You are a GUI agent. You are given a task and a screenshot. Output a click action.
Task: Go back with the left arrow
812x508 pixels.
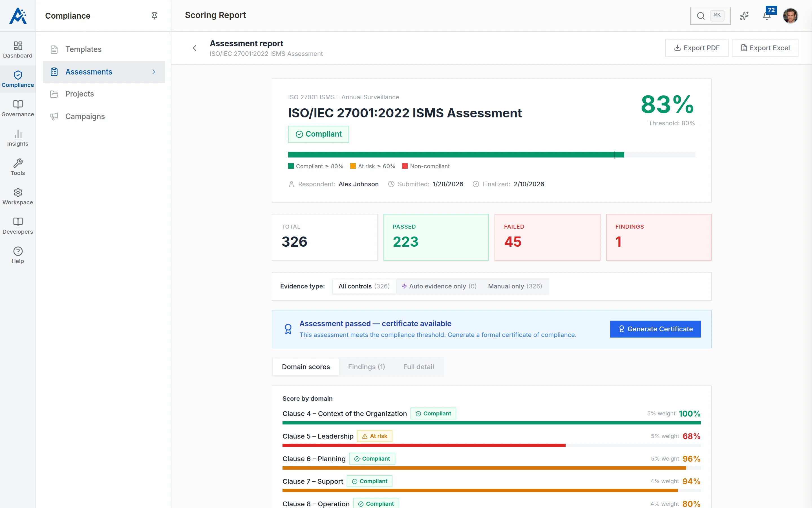[195, 48]
